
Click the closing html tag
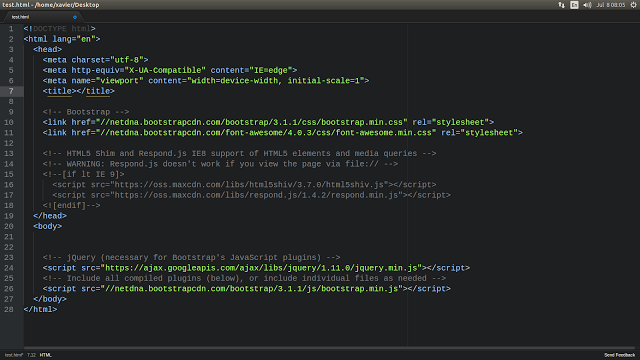40,310
